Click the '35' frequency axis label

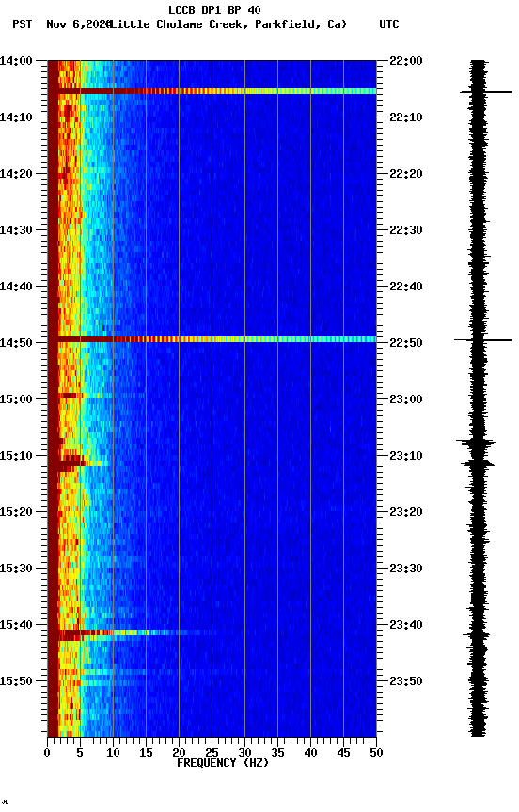pos(277,753)
